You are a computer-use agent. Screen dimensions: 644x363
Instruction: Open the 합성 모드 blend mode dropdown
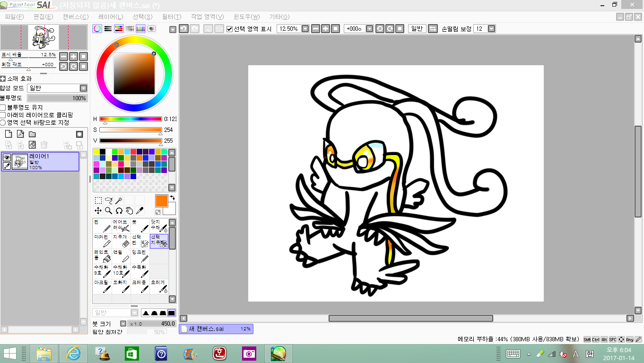(83, 88)
